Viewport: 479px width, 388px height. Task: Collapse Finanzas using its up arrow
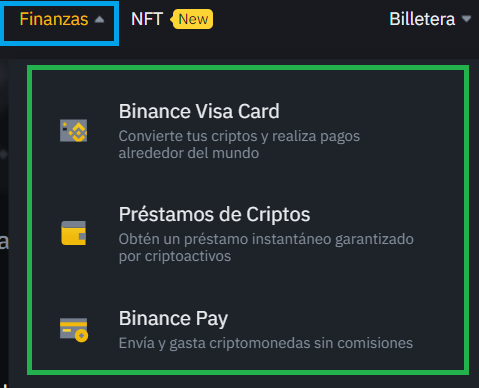99,20
